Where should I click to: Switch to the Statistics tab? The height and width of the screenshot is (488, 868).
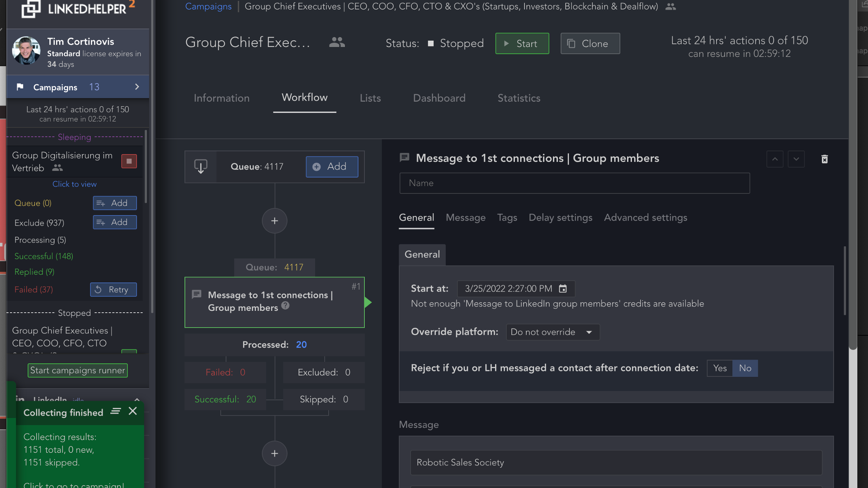click(x=519, y=98)
